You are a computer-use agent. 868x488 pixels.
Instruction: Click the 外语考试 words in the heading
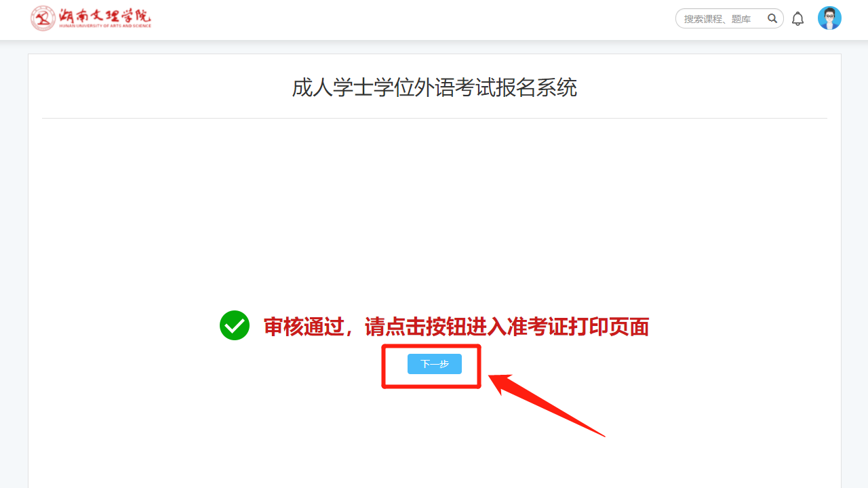tap(454, 88)
